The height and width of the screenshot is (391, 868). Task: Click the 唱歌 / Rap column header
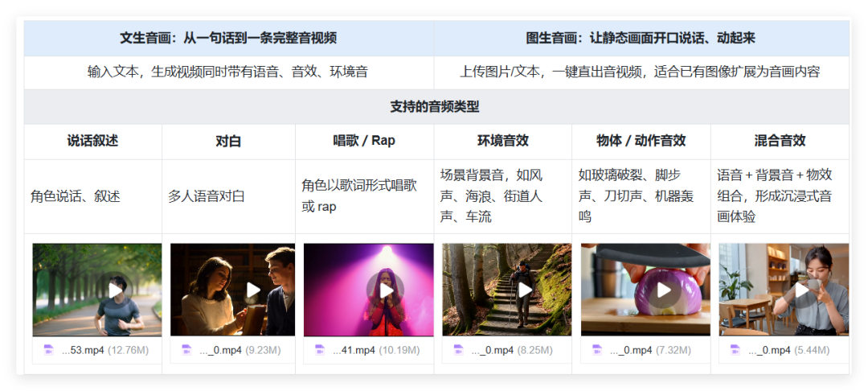[364, 142]
